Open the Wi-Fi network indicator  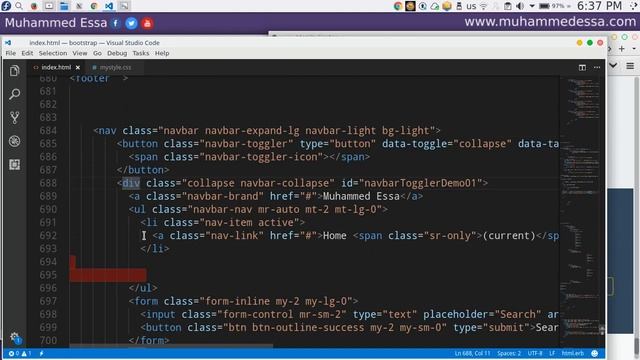point(484,6)
